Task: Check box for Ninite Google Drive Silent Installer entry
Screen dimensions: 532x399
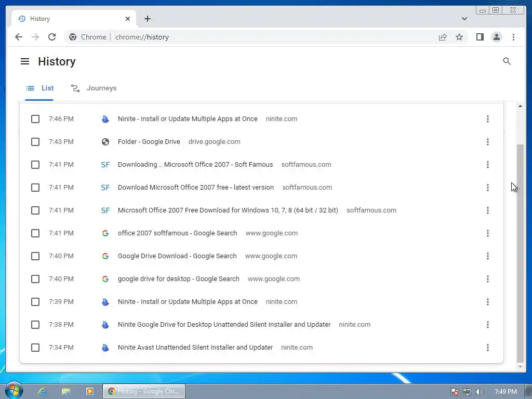Action: tap(35, 325)
